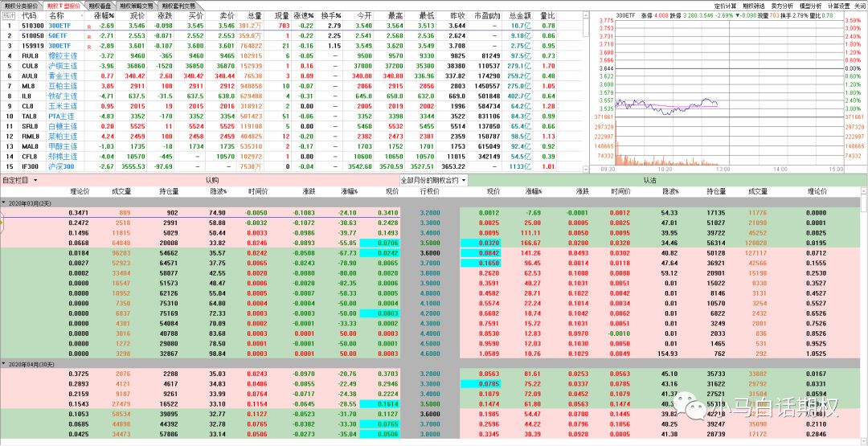Collapse the 2020年04月 expiry group
This screenshot has width=868, height=446.
[4, 362]
